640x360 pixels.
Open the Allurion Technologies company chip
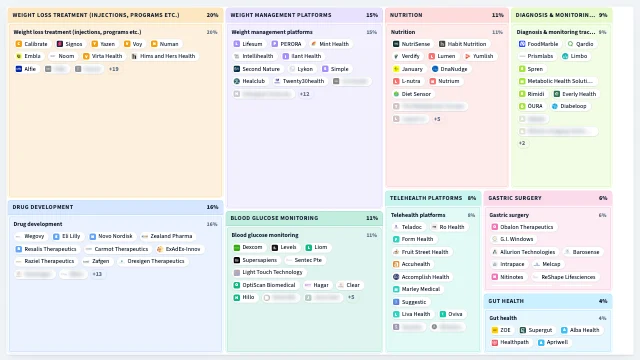point(524,252)
